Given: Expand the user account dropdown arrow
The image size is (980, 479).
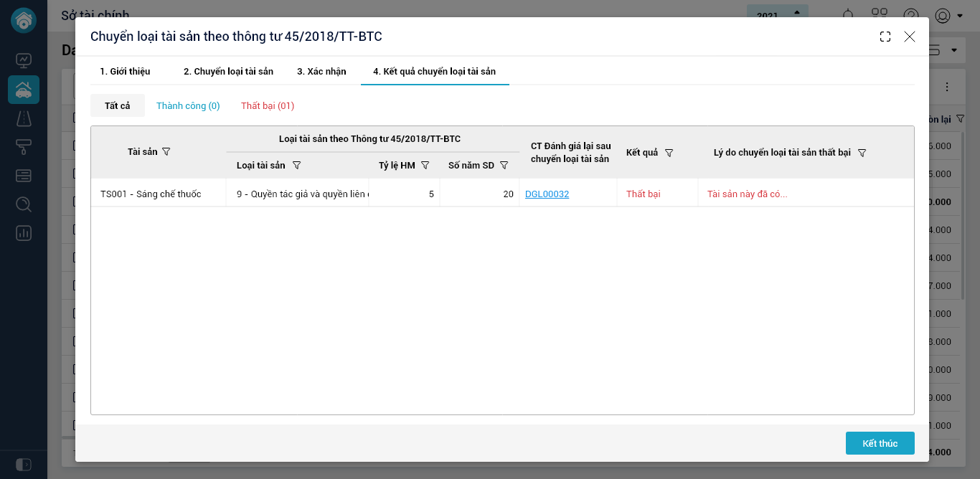Looking at the screenshot, I should (x=960, y=16).
